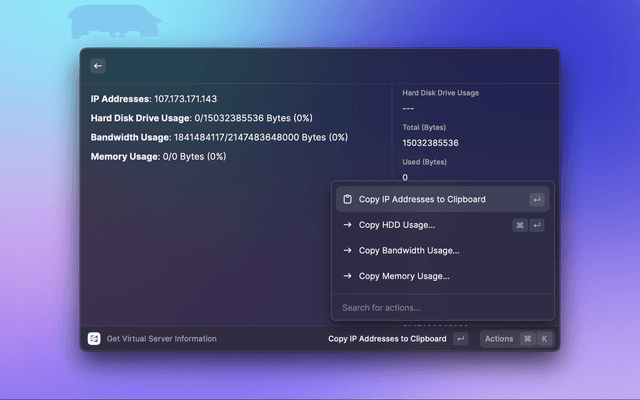Open the Copy Bandwidth Usage... submenu
640x400 pixels.
coord(409,250)
